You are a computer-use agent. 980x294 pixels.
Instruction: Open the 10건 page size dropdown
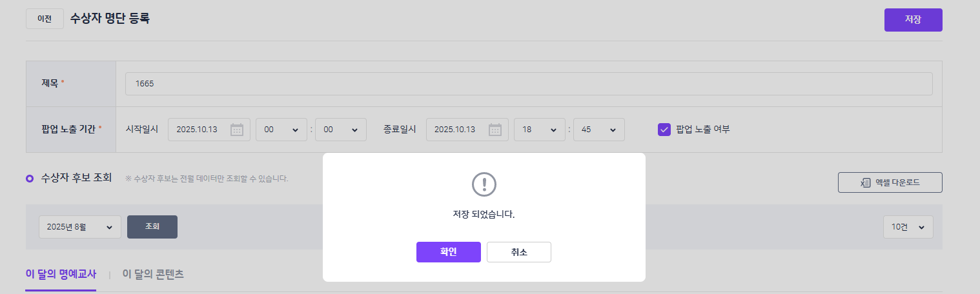[908, 227]
